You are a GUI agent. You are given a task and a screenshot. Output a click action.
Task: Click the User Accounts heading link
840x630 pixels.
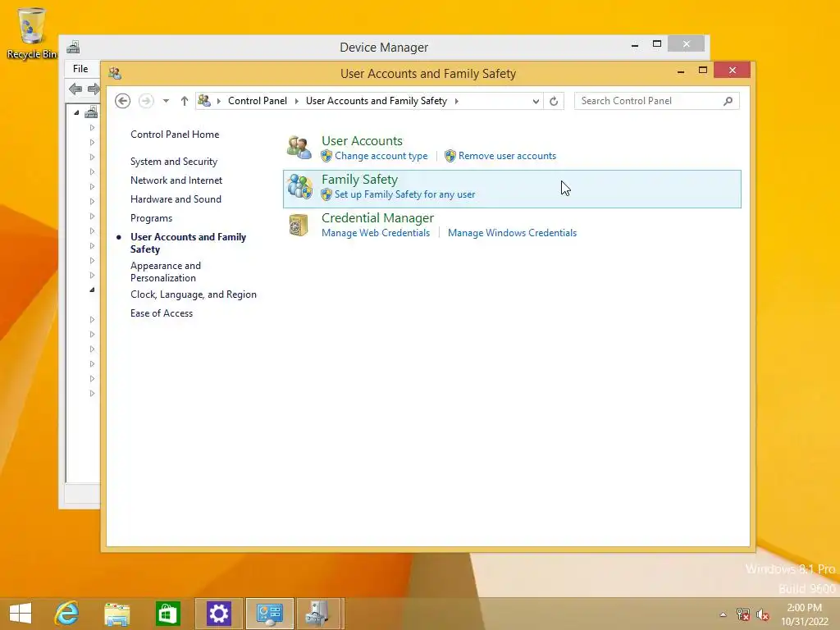(362, 140)
